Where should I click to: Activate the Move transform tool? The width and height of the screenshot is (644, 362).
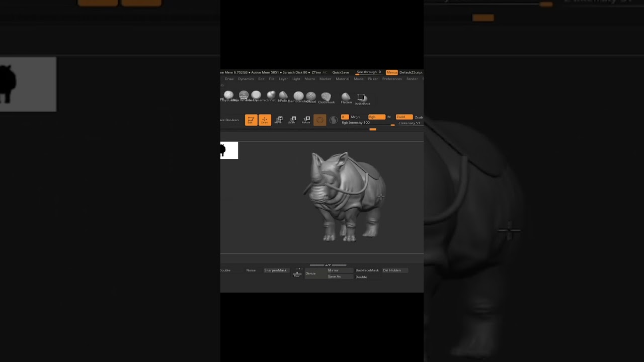[x=279, y=120]
